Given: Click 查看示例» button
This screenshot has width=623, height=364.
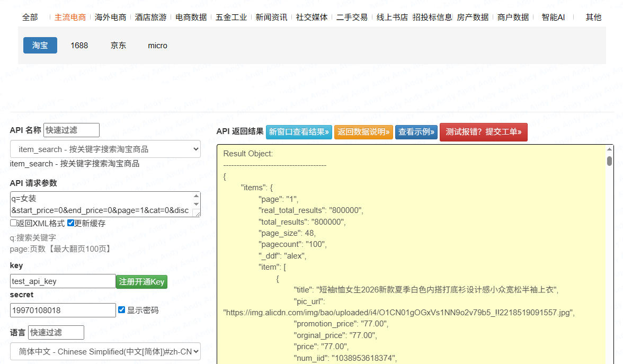Looking at the screenshot, I should click(416, 132).
